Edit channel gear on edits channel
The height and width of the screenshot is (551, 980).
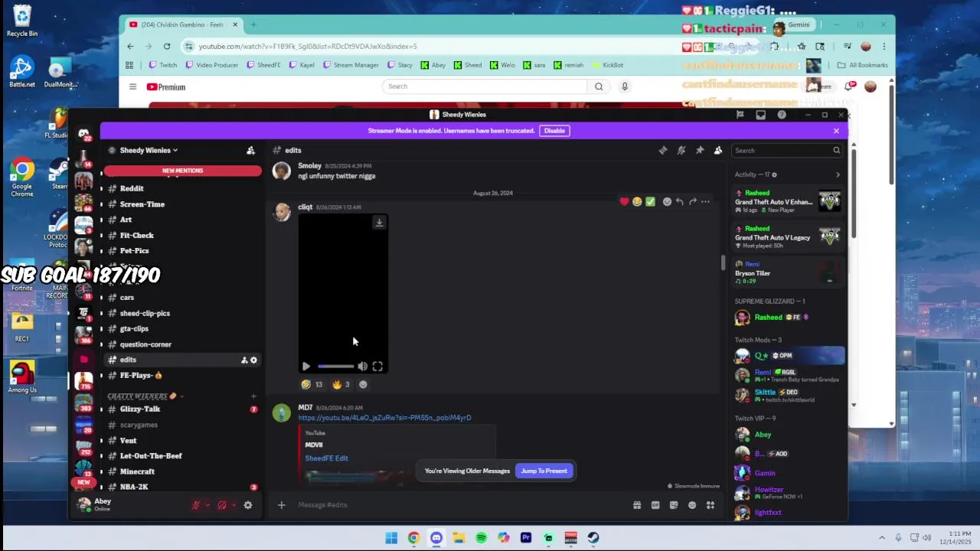(254, 360)
